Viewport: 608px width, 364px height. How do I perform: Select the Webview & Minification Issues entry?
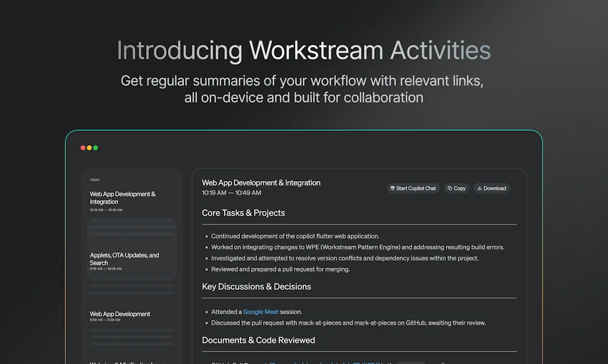[x=125, y=362]
